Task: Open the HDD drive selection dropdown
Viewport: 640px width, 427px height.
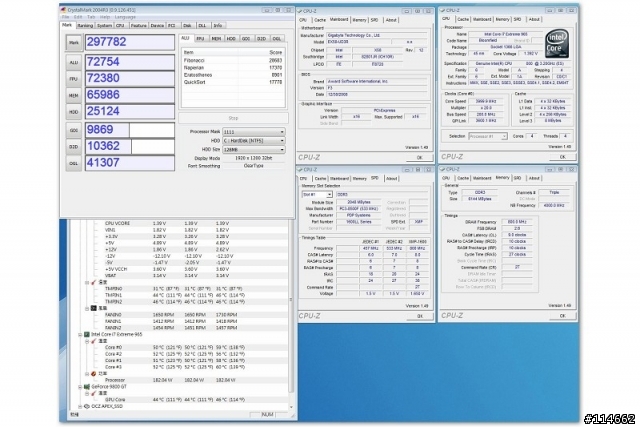Action: (x=253, y=140)
